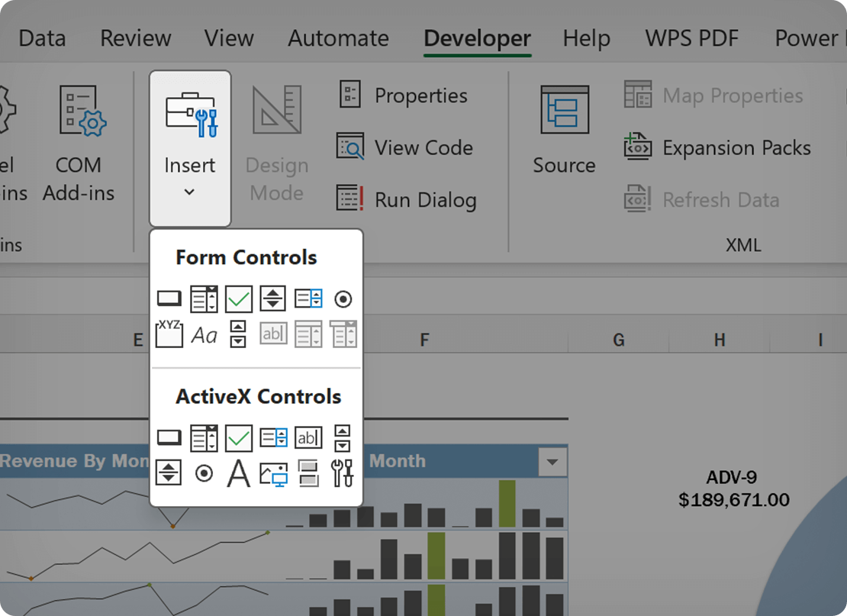Expand the Insert button chevron
This screenshot has width=847, height=616.
pyautogui.click(x=190, y=193)
